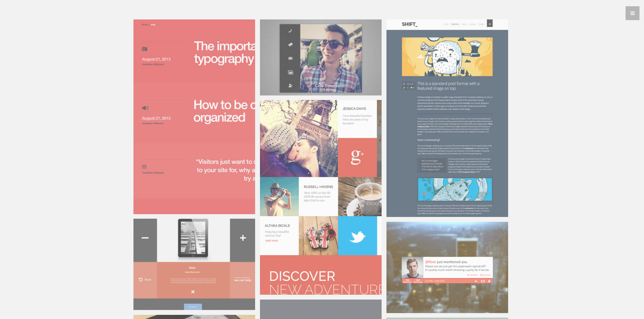644x319 pixels.
Task: Click the 'blog' breadcrumb on pink thumbnail
Action: point(153,25)
